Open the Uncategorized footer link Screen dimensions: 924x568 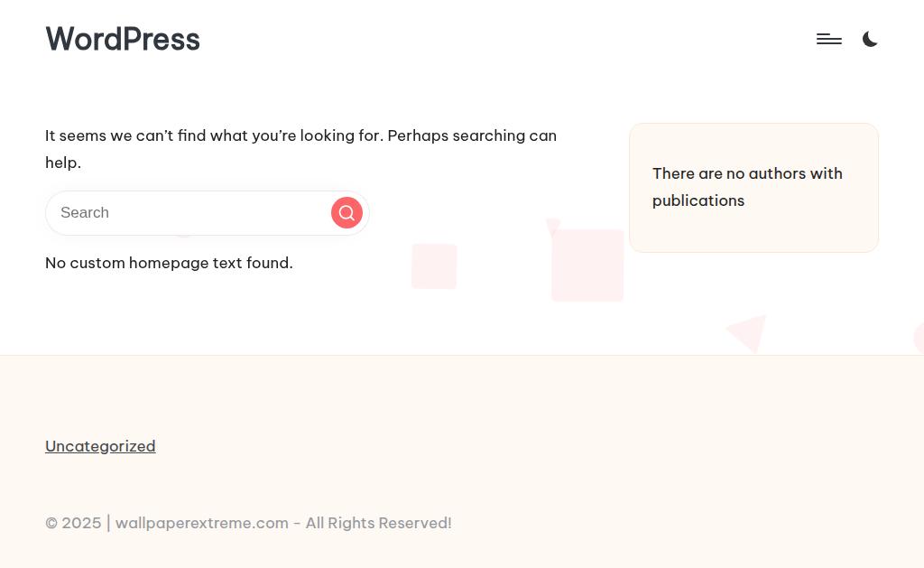coord(100,446)
